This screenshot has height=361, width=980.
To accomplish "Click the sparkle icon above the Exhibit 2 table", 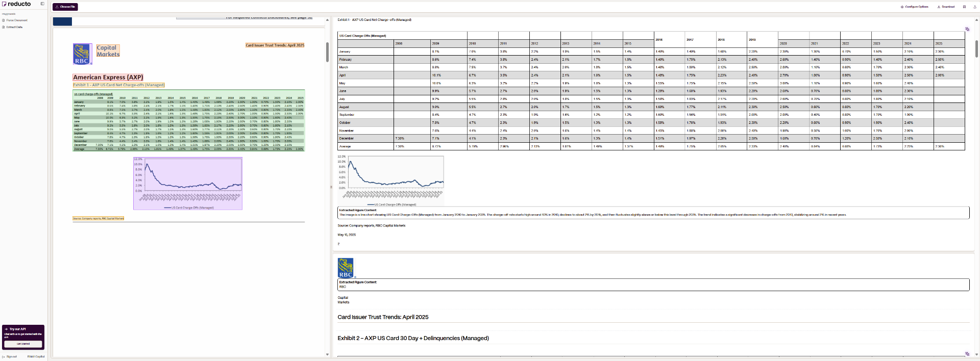I will pyautogui.click(x=967, y=353).
